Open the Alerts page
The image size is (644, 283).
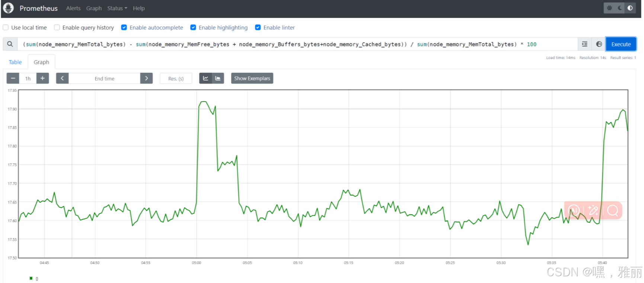pos(73,8)
